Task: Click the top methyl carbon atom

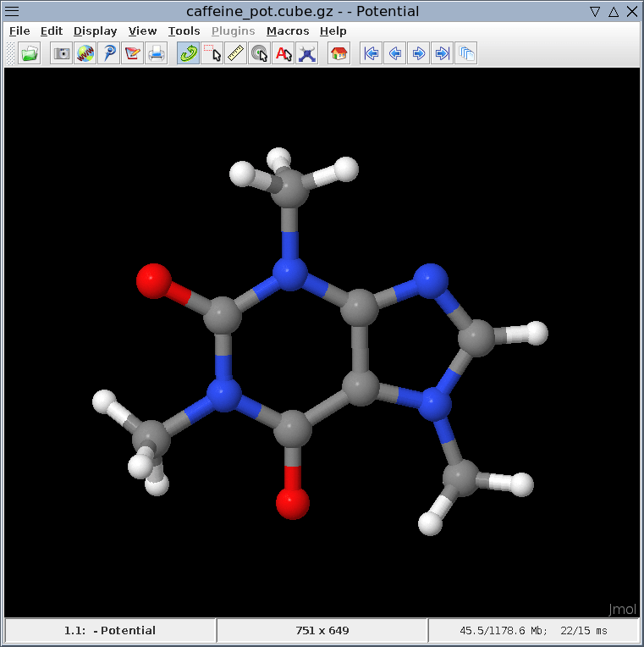Action: click(289, 188)
